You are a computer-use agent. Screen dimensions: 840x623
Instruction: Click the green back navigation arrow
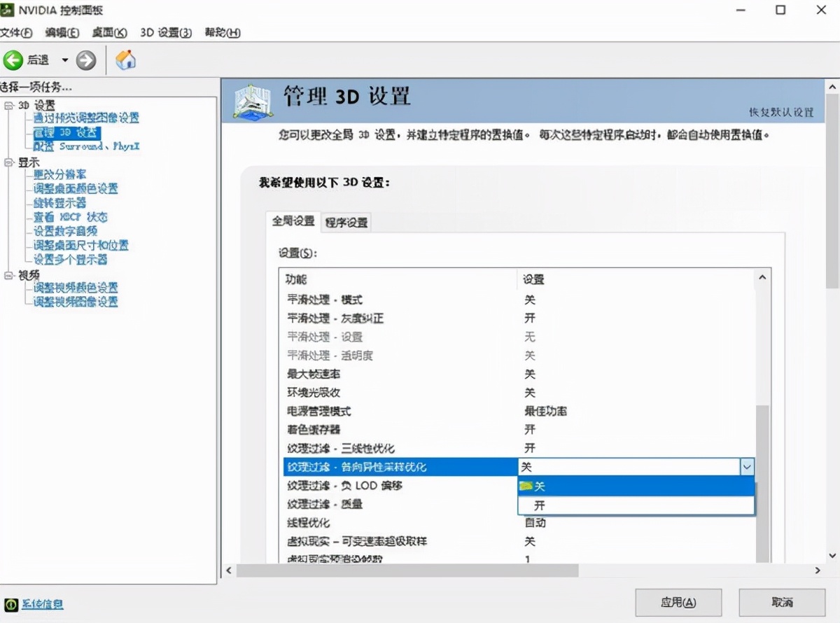14,59
